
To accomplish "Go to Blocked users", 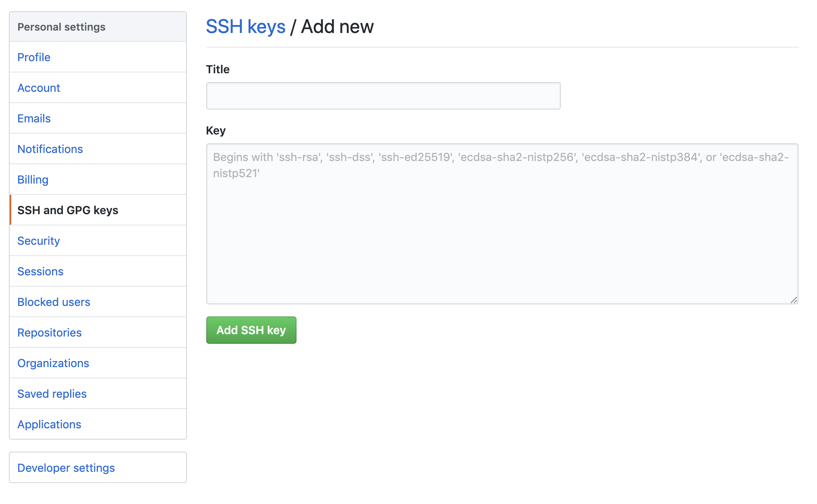I will pyautogui.click(x=54, y=302).
